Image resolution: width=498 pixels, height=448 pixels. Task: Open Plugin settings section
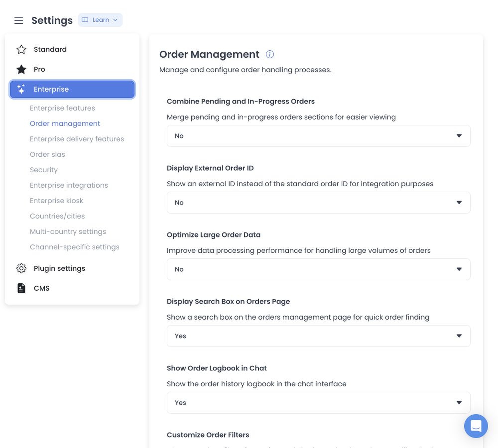pyautogui.click(x=72, y=268)
